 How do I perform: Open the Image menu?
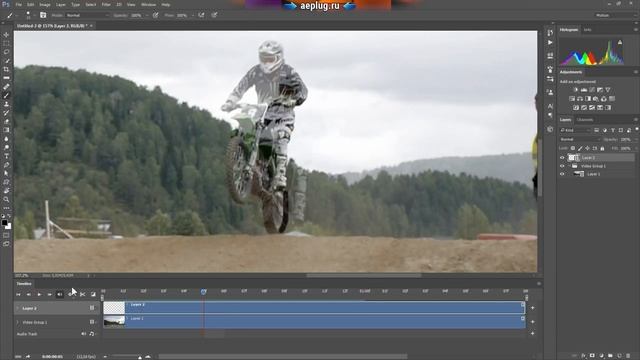click(45, 4)
